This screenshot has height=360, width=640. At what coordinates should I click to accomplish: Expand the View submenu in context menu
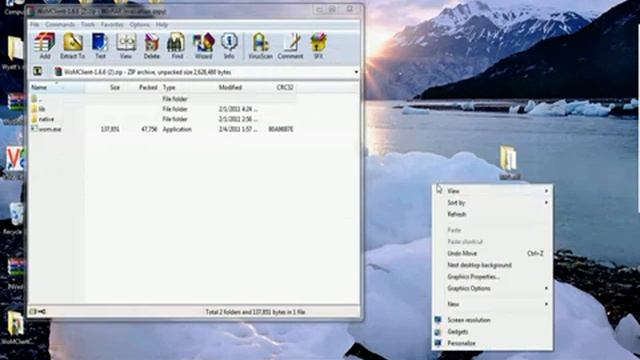pyautogui.click(x=492, y=191)
